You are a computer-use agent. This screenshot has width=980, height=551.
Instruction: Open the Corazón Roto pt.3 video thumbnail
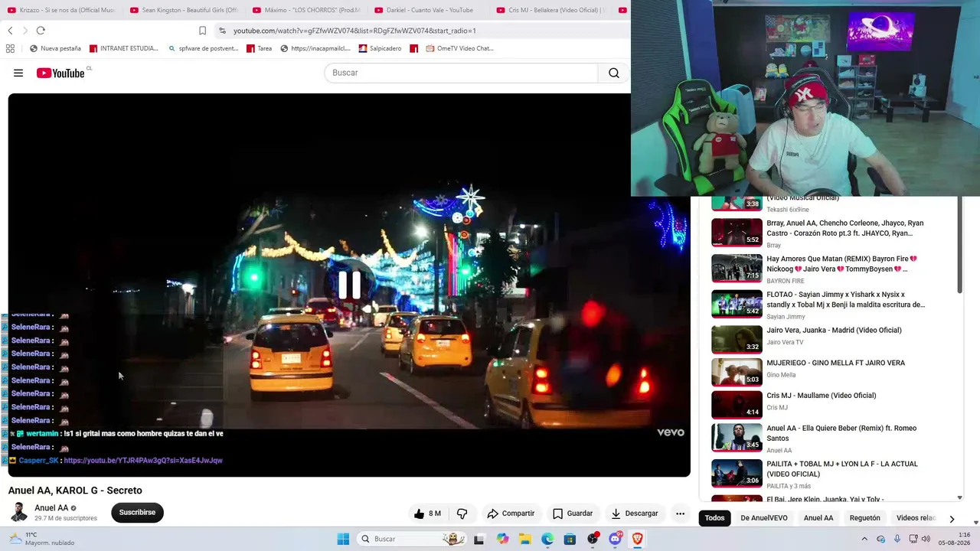737,233
